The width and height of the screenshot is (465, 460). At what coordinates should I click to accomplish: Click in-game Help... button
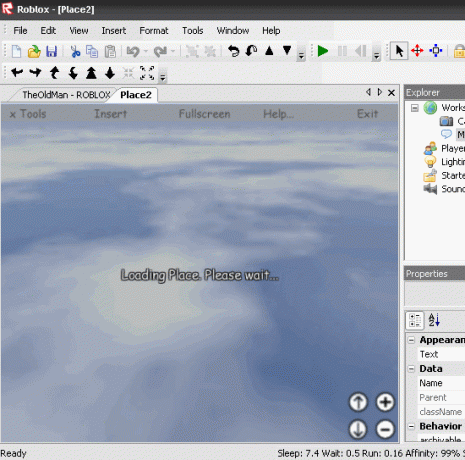tap(279, 114)
